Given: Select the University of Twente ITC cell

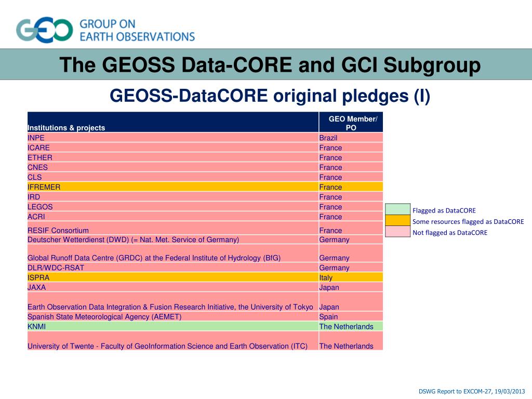Looking at the screenshot, I should point(173,341).
